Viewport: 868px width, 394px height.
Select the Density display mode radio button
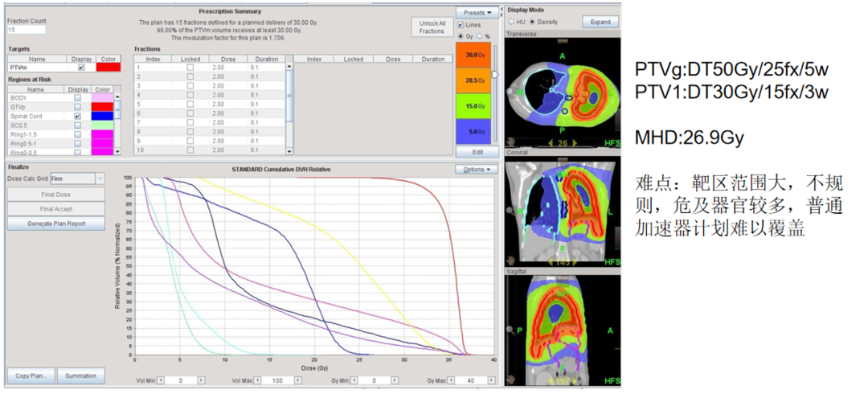tap(532, 22)
